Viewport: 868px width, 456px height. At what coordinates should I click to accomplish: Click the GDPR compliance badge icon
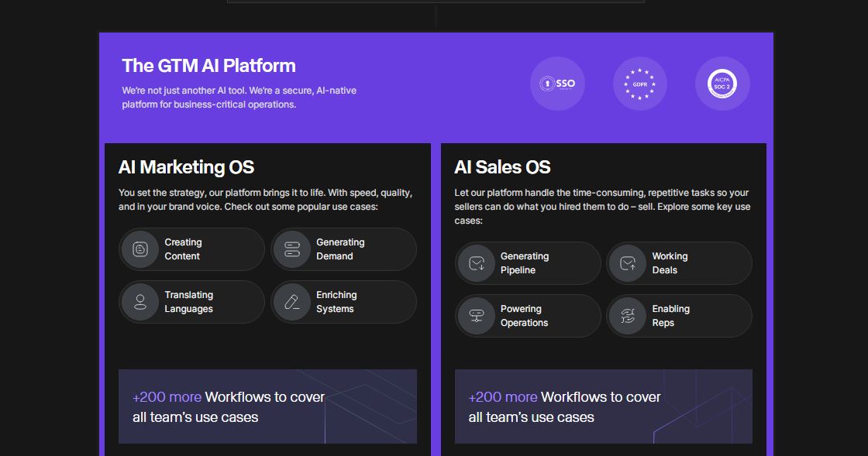click(x=640, y=84)
